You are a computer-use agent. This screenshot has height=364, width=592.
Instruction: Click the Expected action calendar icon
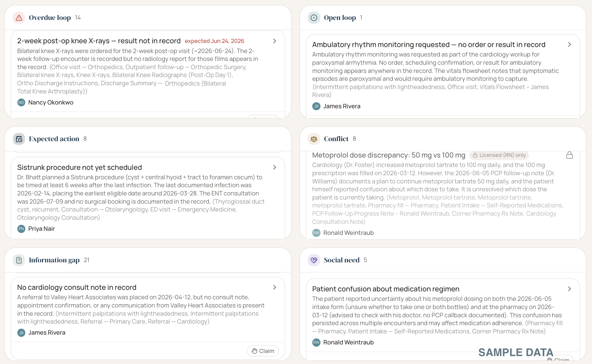coord(19,139)
